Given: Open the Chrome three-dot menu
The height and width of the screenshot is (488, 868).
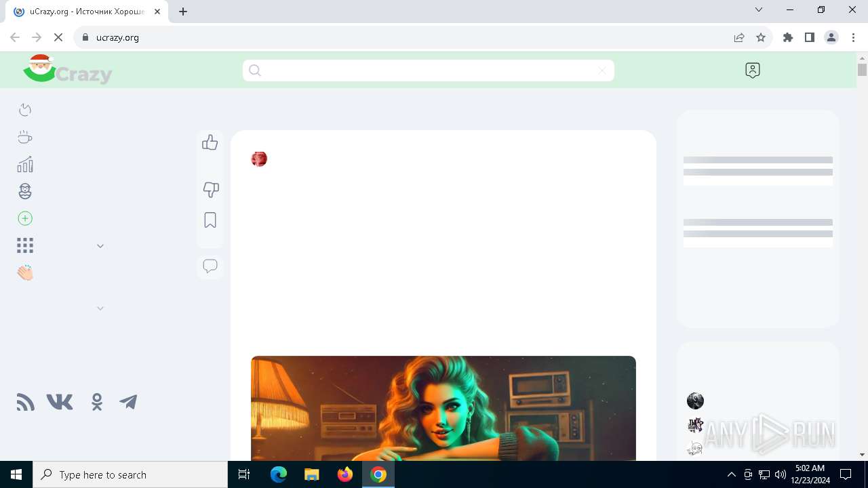Looking at the screenshot, I should (x=853, y=37).
